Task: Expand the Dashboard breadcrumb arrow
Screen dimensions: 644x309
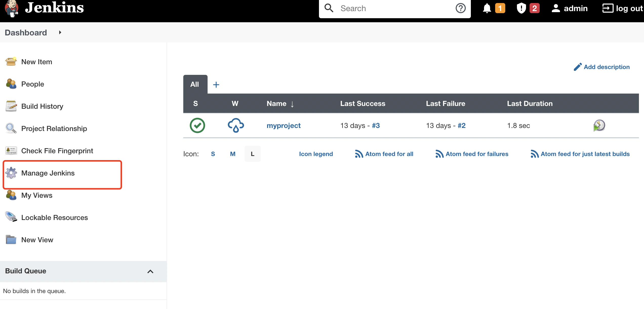Action: [60, 32]
